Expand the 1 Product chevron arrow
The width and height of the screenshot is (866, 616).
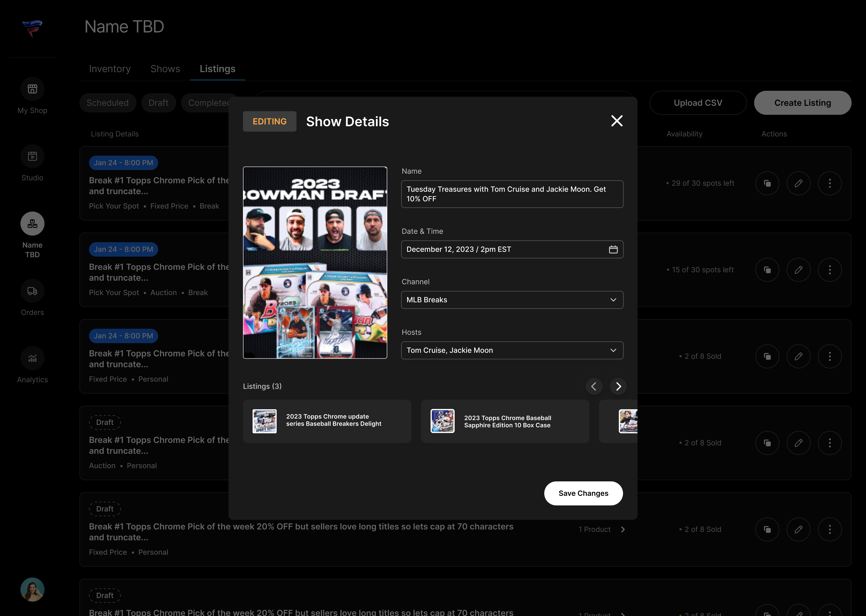point(623,529)
